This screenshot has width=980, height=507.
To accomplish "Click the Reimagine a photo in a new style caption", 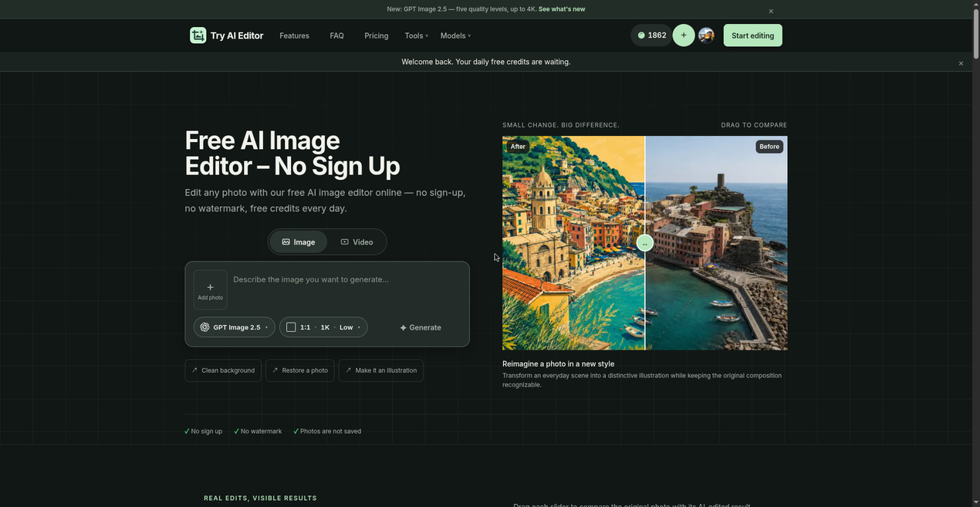I will click(559, 364).
